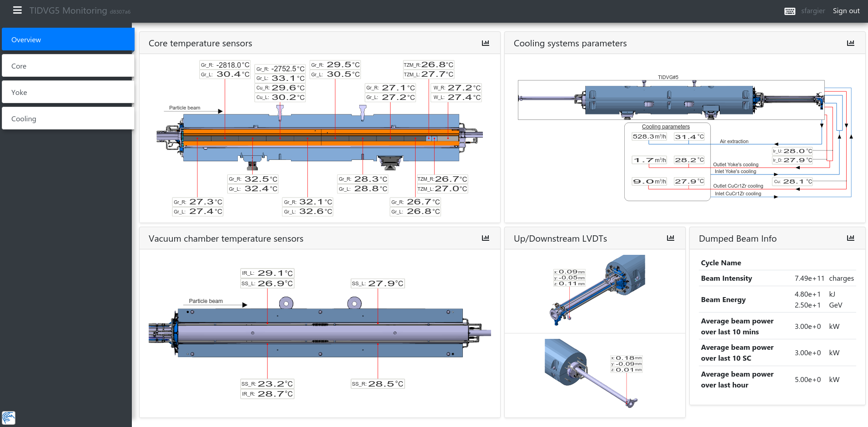Click TZM_R 26.8 °C top sensor

(428, 65)
